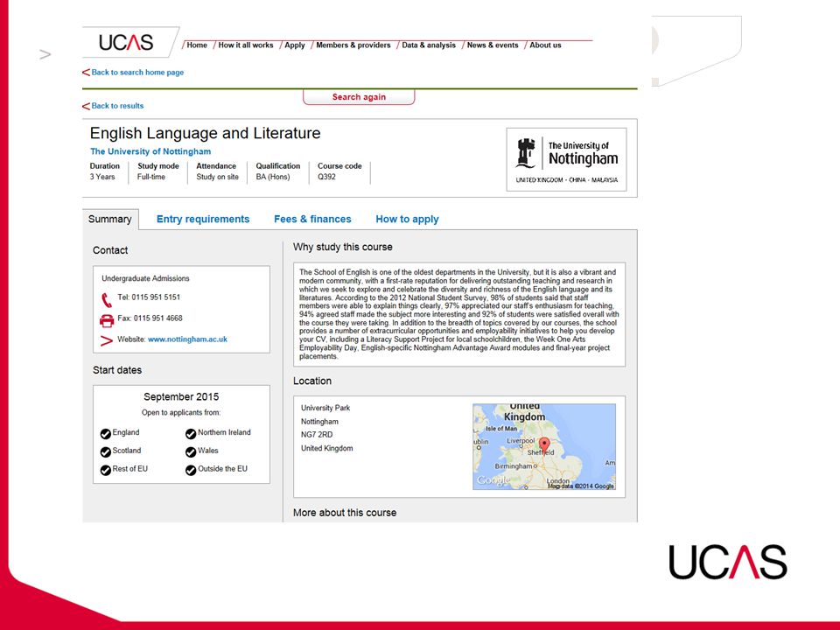Click the Wales checkmark
840x630 pixels.
[x=191, y=451]
